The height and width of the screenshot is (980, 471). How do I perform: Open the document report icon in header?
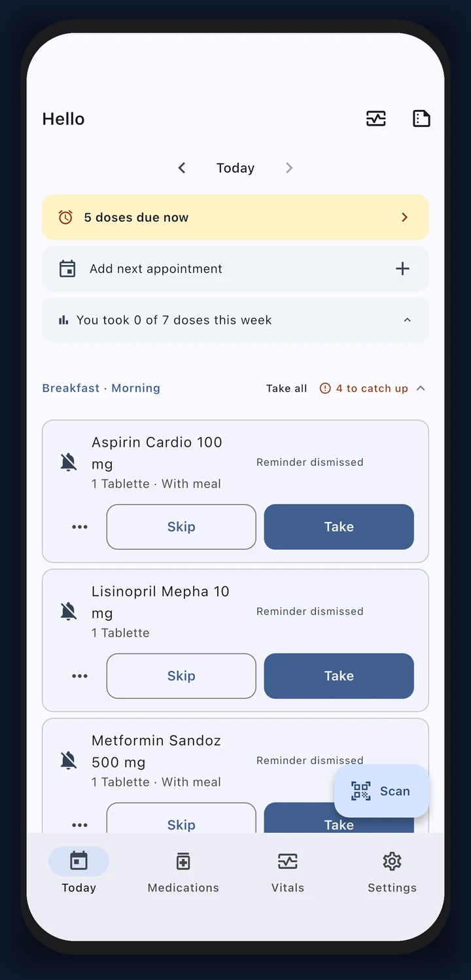[x=421, y=118]
